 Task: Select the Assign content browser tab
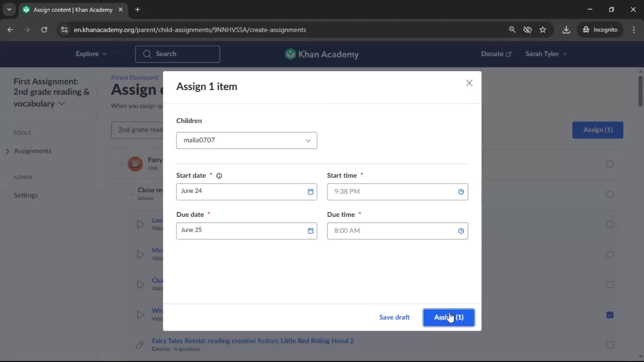pyautogui.click(x=73, y=10)
